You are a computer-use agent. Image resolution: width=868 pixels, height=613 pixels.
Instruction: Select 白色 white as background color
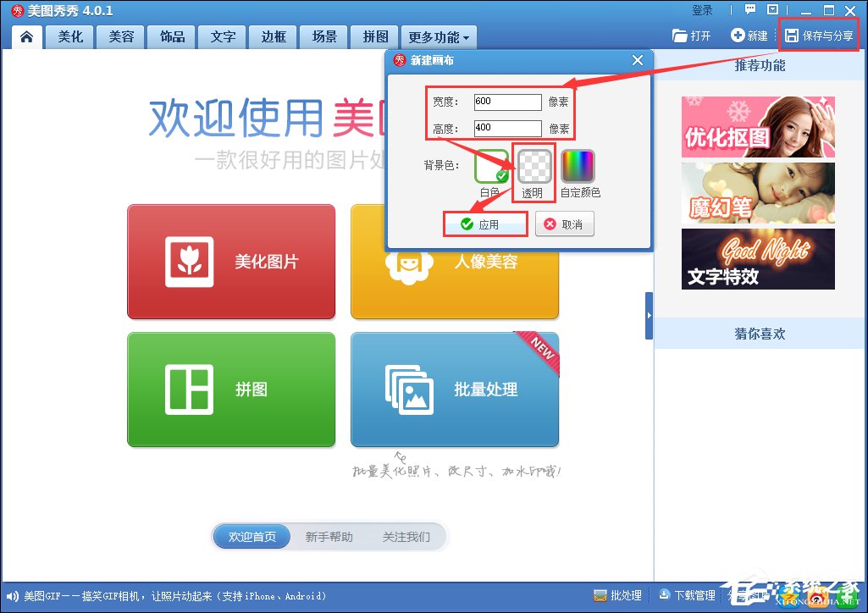[x=490, y=166]
